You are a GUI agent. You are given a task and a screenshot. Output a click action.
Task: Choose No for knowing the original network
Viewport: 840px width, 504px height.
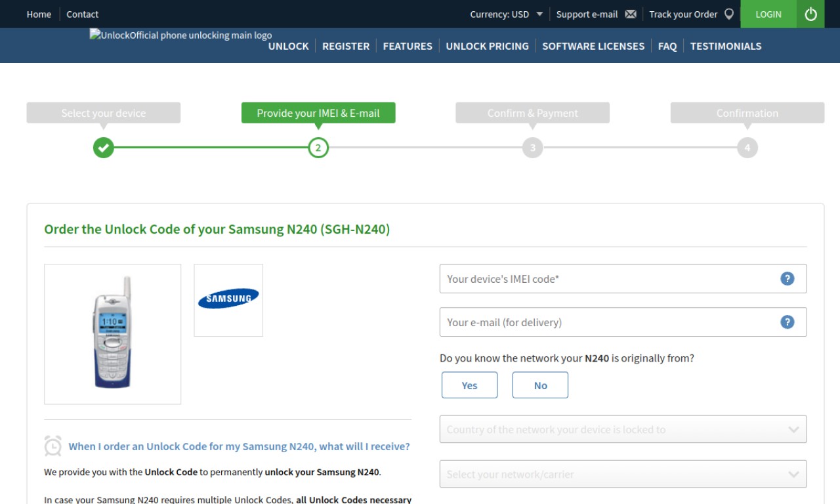(x=540, y=385)
